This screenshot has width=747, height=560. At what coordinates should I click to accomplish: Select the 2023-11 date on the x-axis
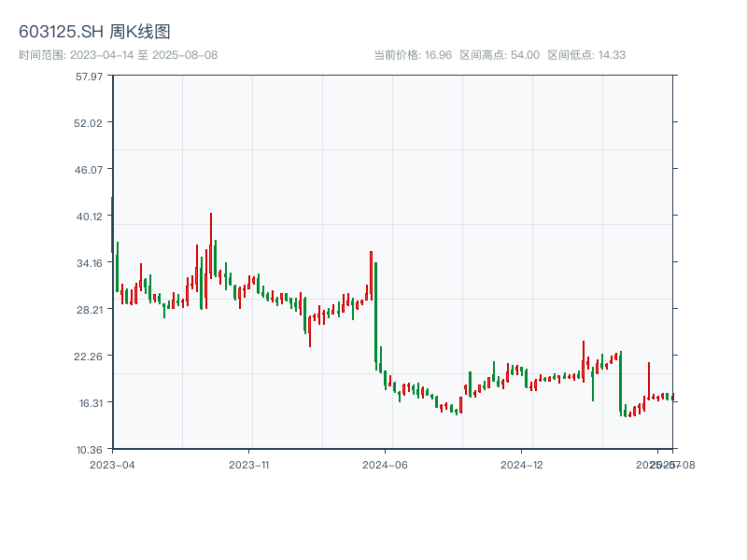249,464
